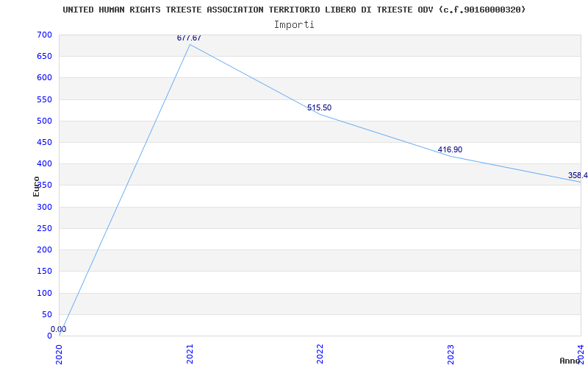
Task: Click the y-axis value 450
Action: (x=45, y=142)
